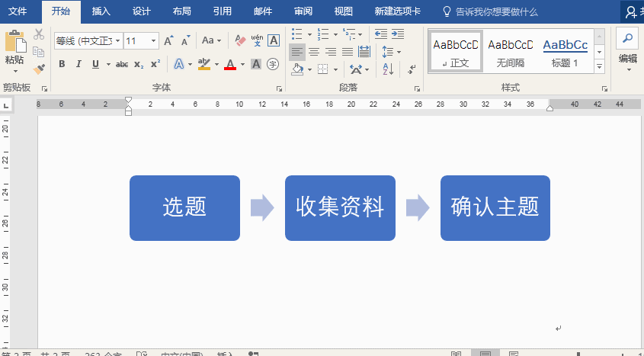The height and width of the screenshot is (356, 644).
Task: Apply text highlight color
Action: pyautogui.click(x=204, y=64)
